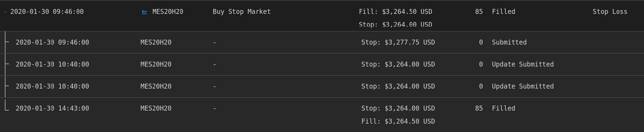
Task: Click the Stop $3,277.75 USD price
Action: [x=398, y=42]
